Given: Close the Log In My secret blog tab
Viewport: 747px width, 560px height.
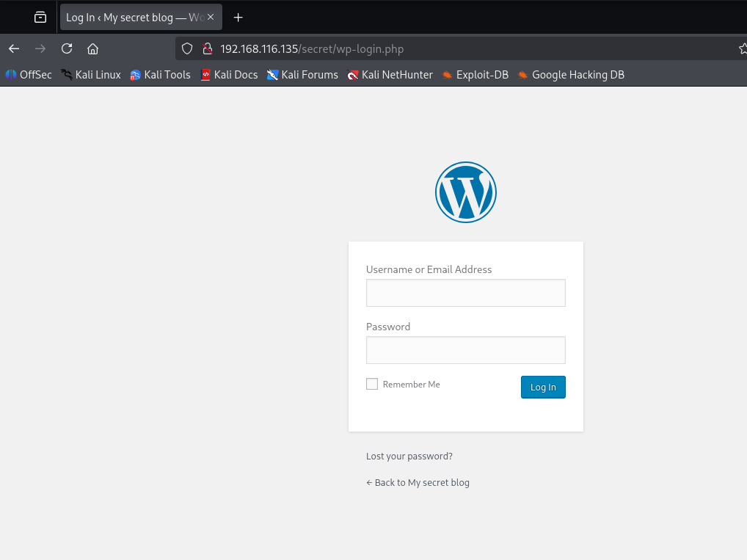Looking at the screenshot, I should [x=211, y=17].
